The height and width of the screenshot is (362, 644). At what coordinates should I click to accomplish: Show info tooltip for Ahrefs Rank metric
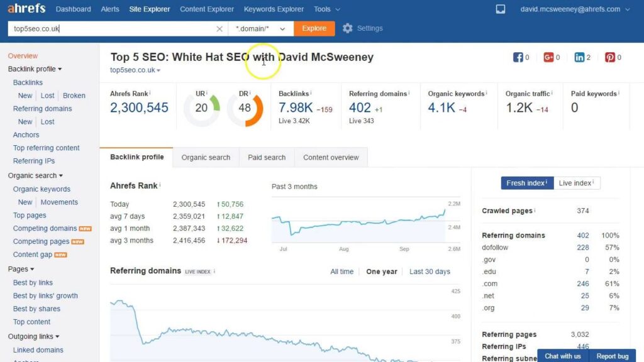pos(150,93)
